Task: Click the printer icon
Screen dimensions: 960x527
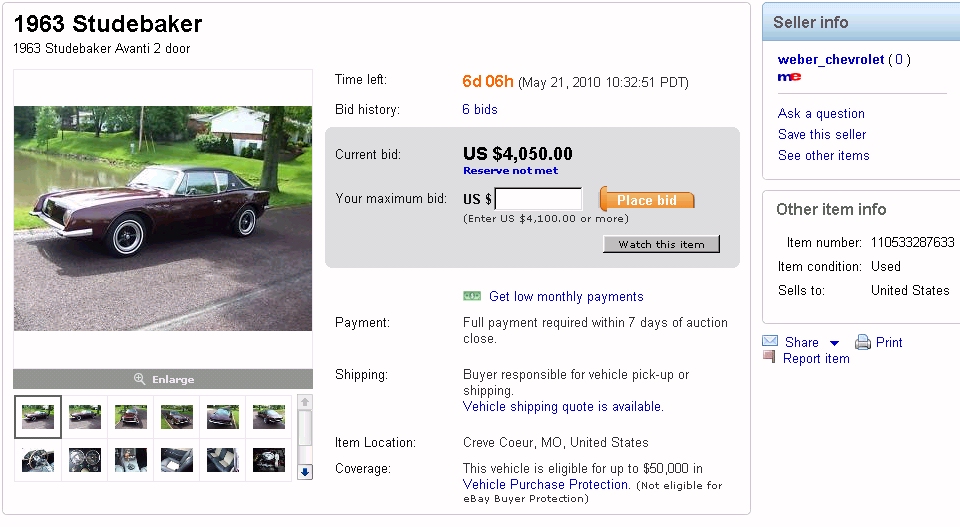Action: click(x=863, y=342)
